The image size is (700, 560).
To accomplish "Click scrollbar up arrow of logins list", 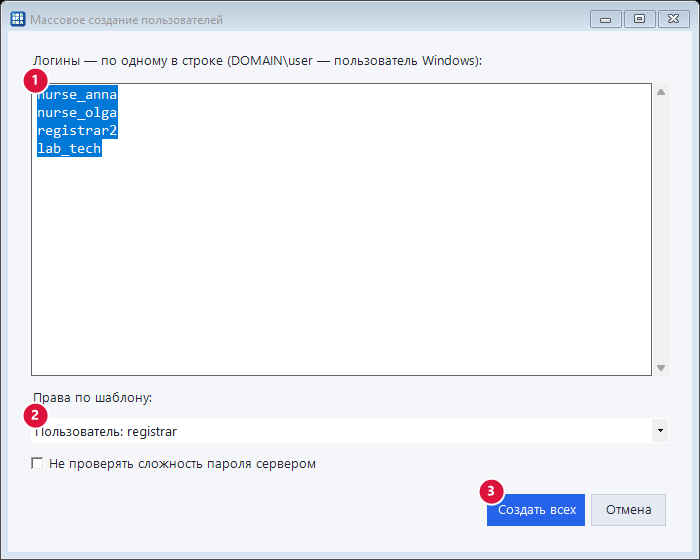I will click(661, 92).
